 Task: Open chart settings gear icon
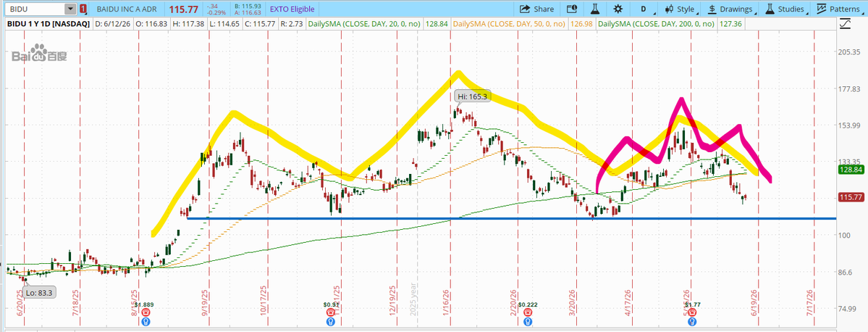pos(618,9)
